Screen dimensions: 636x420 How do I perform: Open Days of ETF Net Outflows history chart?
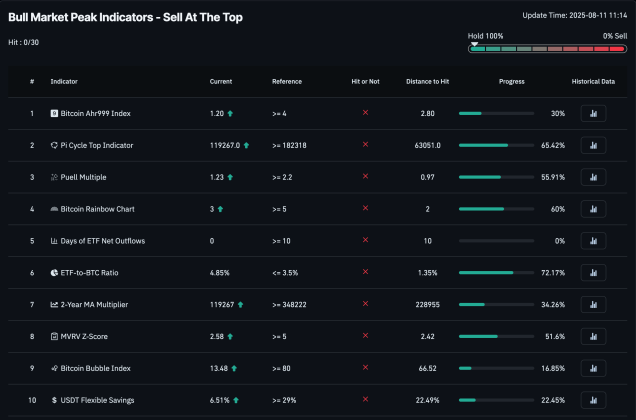pos(593,241)
